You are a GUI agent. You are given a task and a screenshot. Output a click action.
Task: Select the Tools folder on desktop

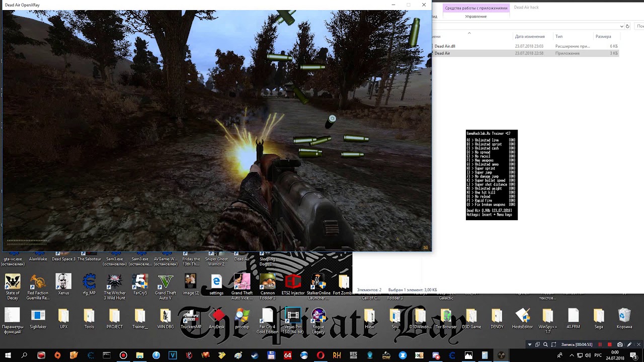[89, 319]
